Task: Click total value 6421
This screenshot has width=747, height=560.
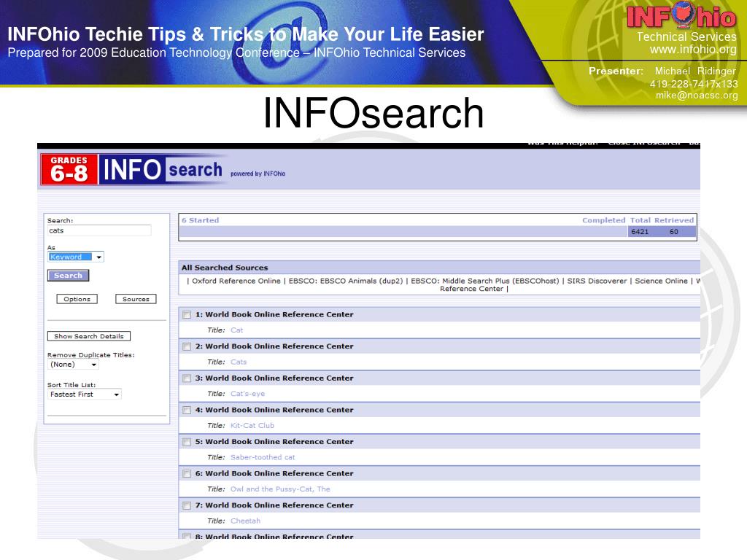Action: point(640,232)
